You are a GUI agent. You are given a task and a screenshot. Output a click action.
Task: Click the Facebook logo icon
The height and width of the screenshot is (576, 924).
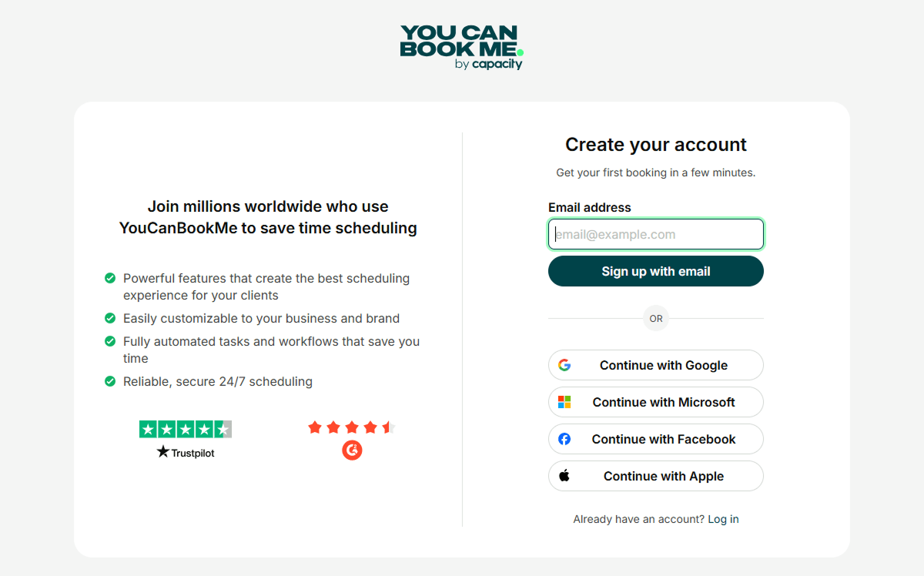564,439
